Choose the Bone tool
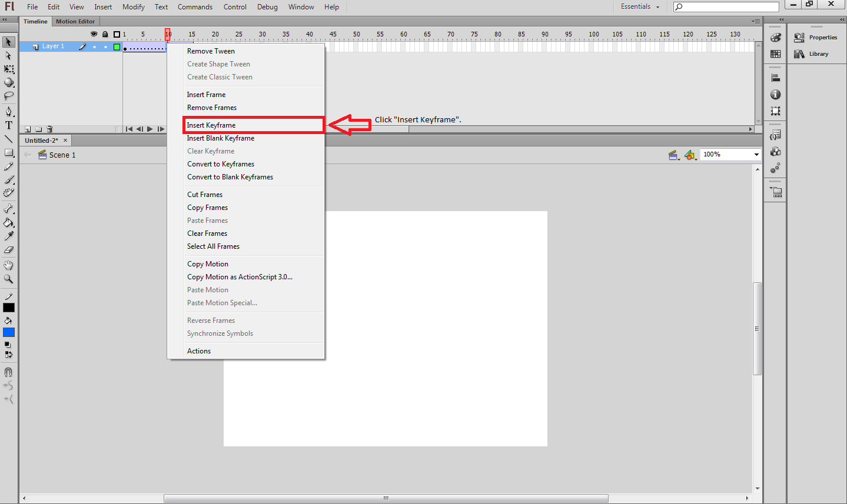The height and width of the screenshot is (504, 847). [x=9, y=209]
